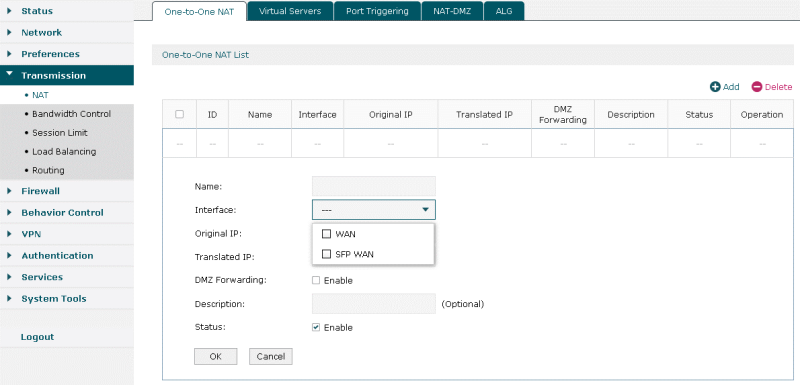Switch to the Virtual Servers tab
The image size is (800, 385).
(x=290, y=11)
